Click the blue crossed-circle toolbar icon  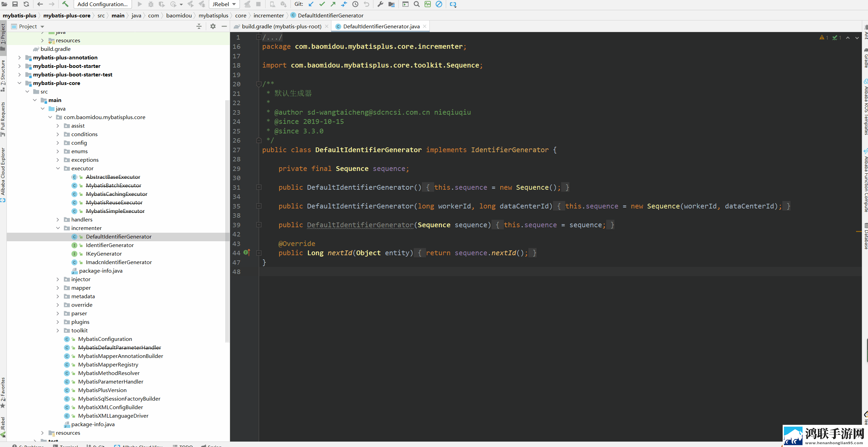(x=439, y=4)
